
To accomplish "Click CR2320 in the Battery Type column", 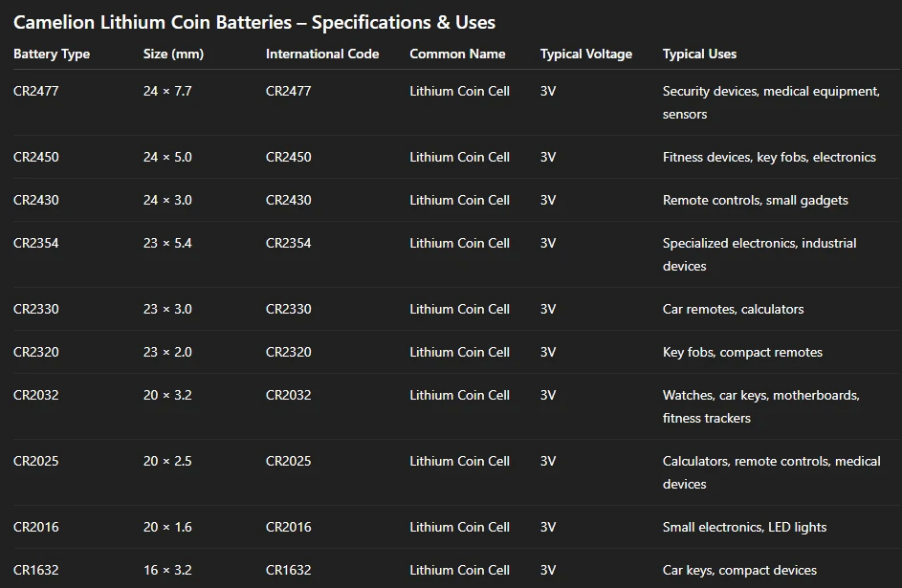I will click(x=35, y=352).
